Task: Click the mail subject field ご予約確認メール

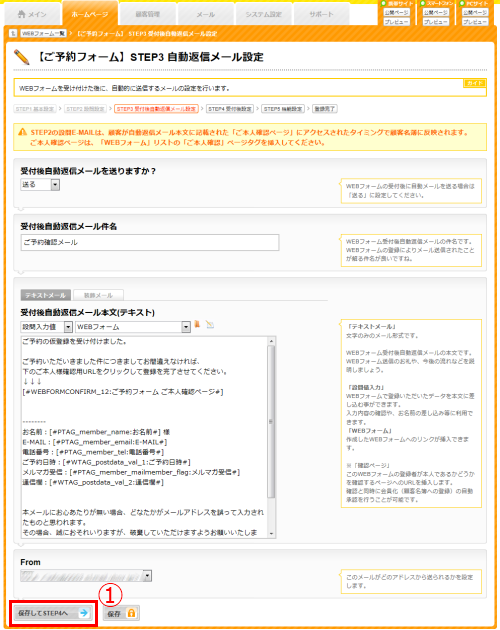Action: [x=150, y=242]
